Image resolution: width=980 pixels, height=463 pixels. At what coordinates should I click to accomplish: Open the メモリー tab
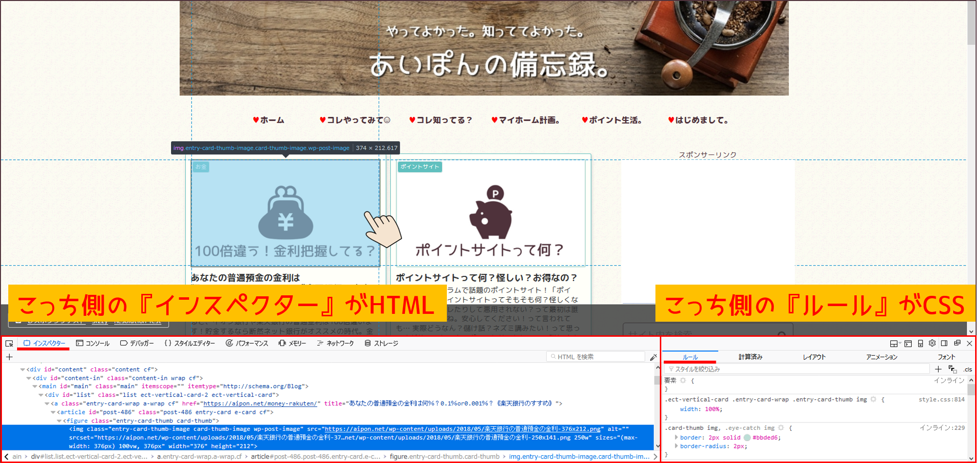coord(292,344)
